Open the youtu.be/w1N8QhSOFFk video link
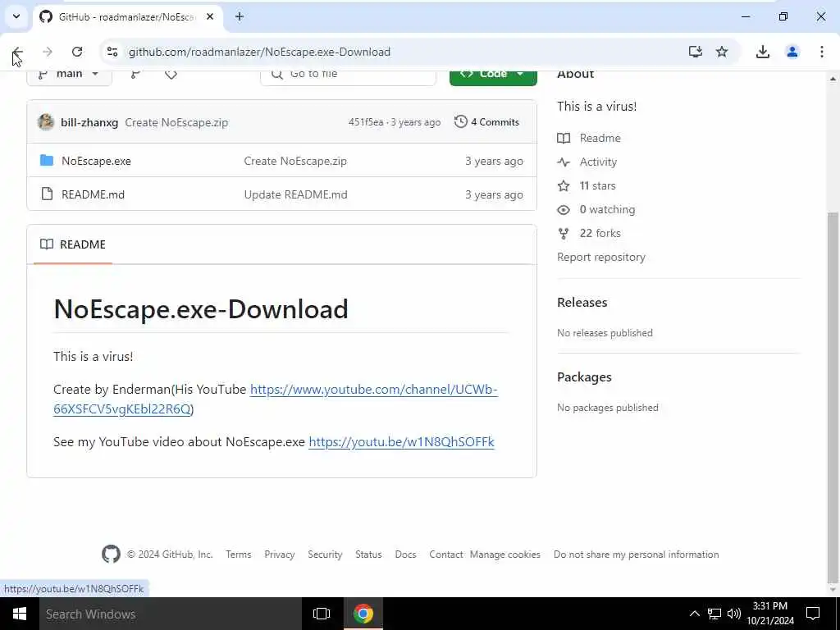This screenshot has height=630, width=840. (x=401, y=442)
